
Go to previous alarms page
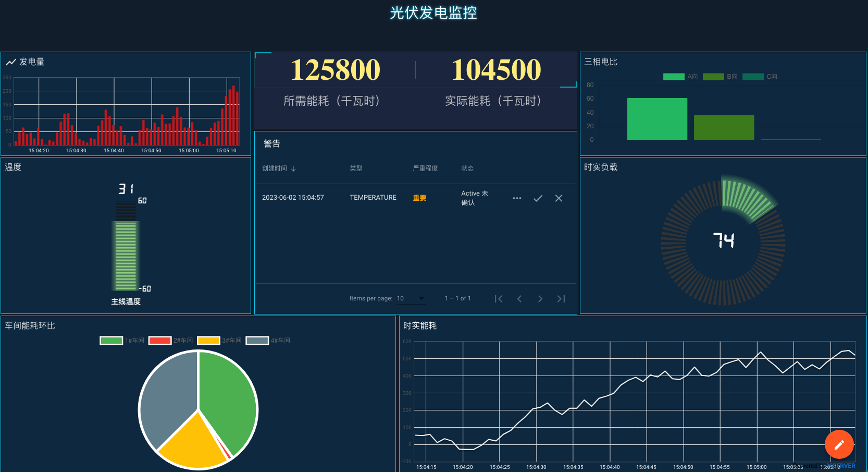click(x=519, y=299)
